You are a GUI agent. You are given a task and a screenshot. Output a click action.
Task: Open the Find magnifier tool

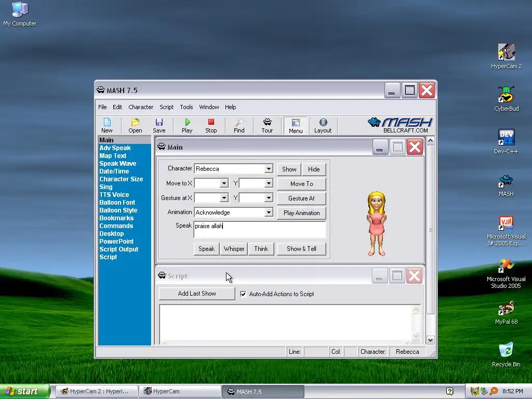pos(239,125)
